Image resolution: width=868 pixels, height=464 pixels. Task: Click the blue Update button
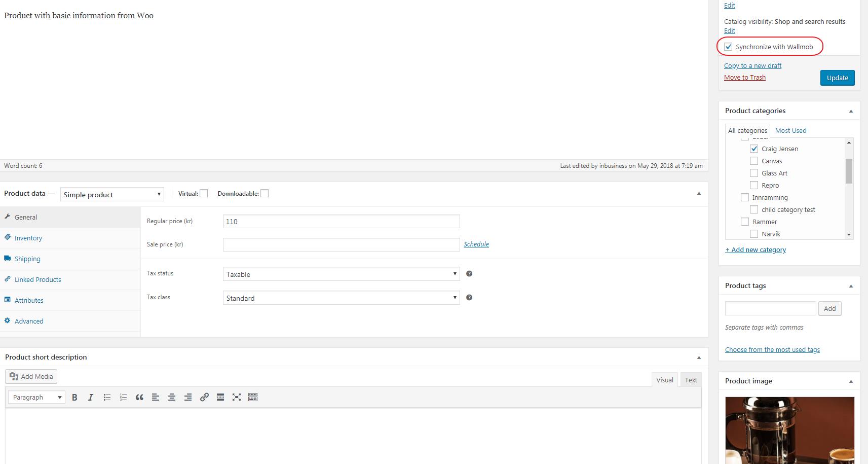coord(837,78)
